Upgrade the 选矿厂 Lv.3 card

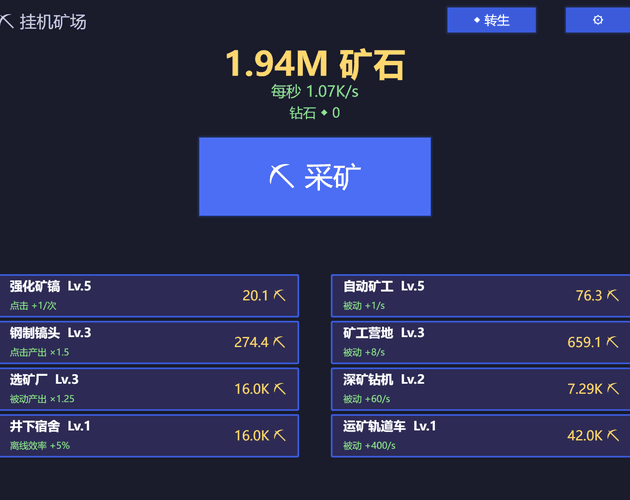149,389
